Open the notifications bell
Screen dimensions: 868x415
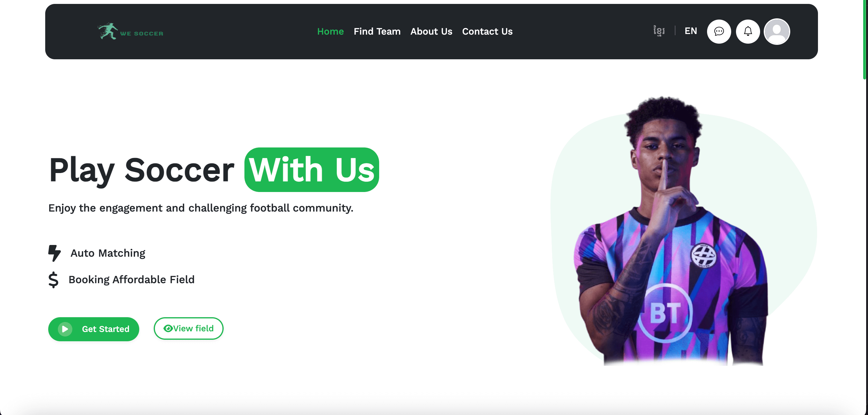(x=748, y=31)
